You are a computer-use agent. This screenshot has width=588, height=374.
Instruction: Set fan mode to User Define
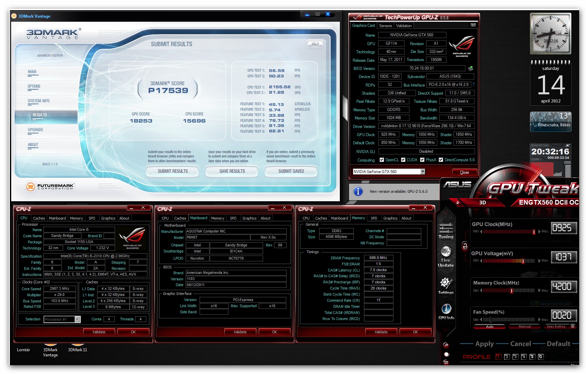click(x=556, y=326)
